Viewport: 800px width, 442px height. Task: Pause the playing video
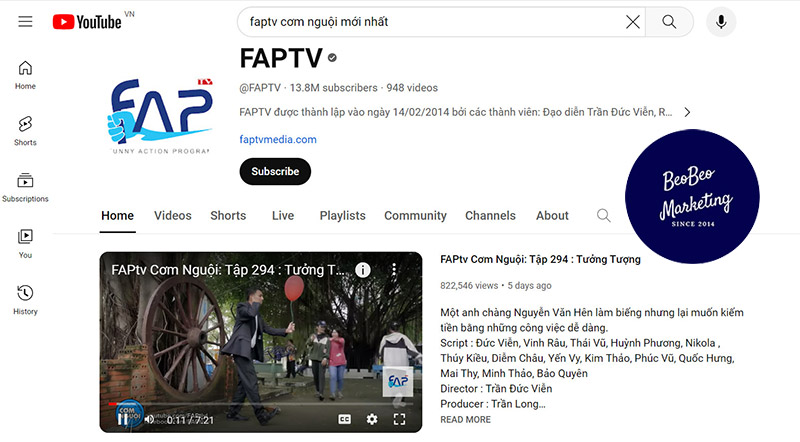click(123, 419)
